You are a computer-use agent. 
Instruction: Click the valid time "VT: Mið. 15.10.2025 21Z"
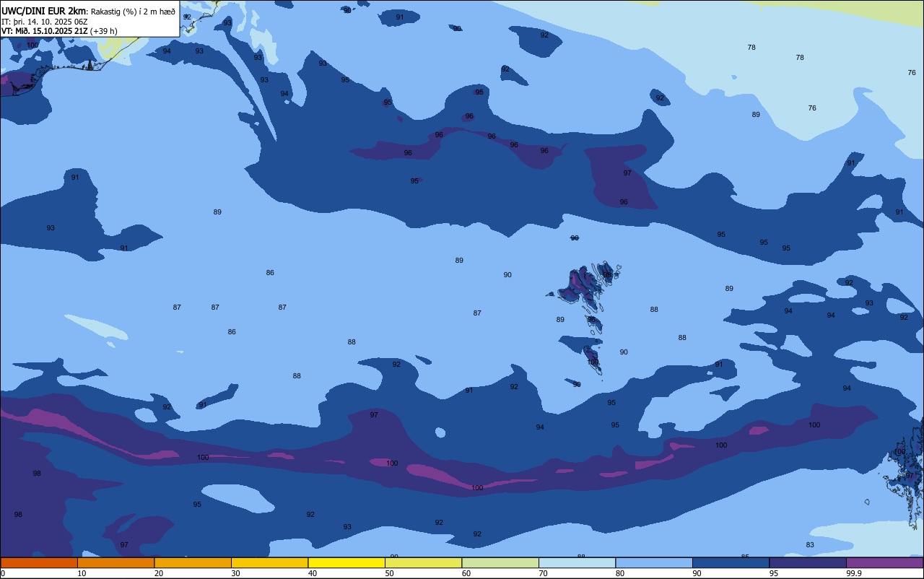point(45,31)
